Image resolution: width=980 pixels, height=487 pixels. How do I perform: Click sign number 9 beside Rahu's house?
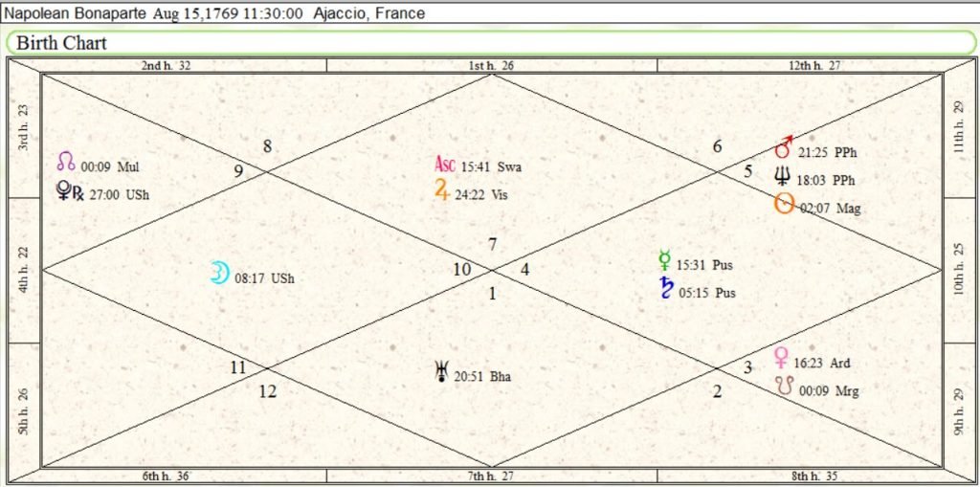pos(238,170)
